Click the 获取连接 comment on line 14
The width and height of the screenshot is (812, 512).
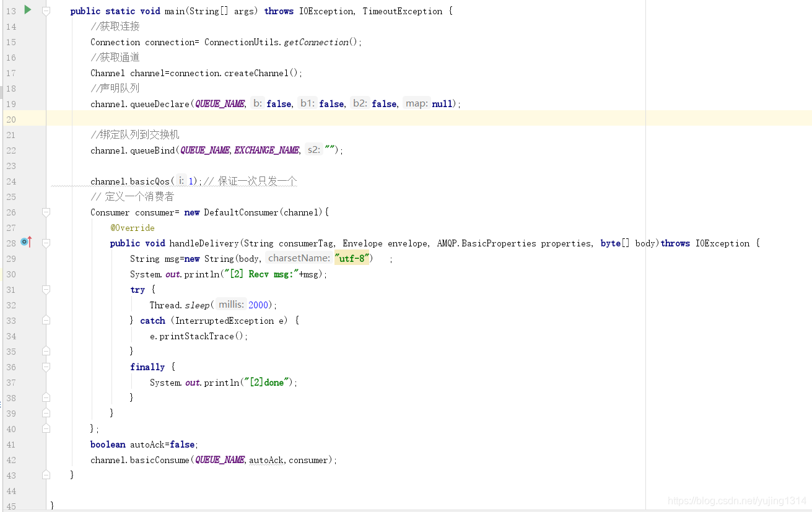coord(115,27)
